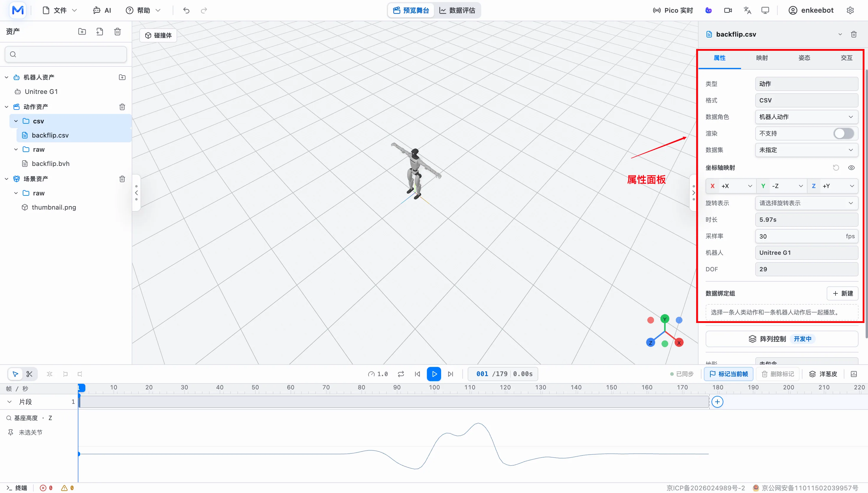868x493 pixels.
Task: Switch to the 预览舞台 tab
Action: 411,10
